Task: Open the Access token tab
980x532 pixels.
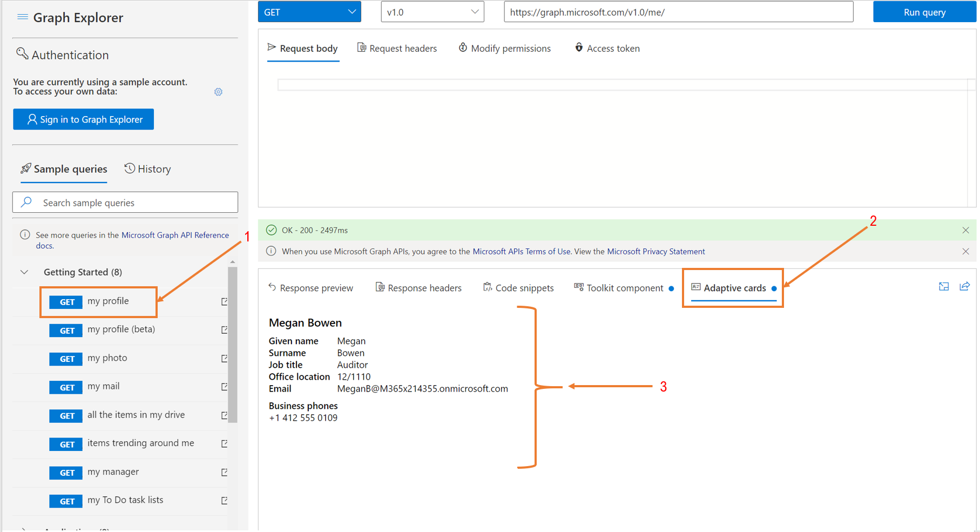Action: [607, 49]
